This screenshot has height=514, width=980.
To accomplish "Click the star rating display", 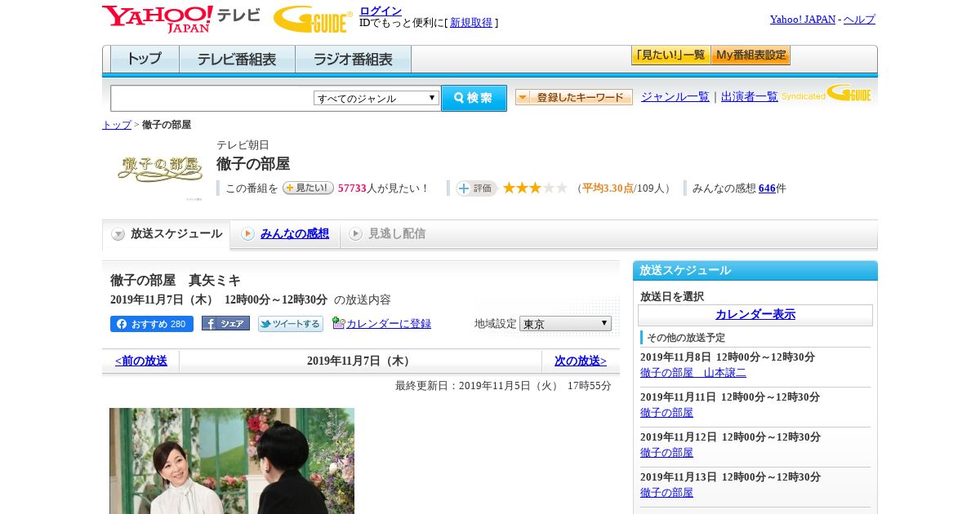I will click(x=535, y=188).
